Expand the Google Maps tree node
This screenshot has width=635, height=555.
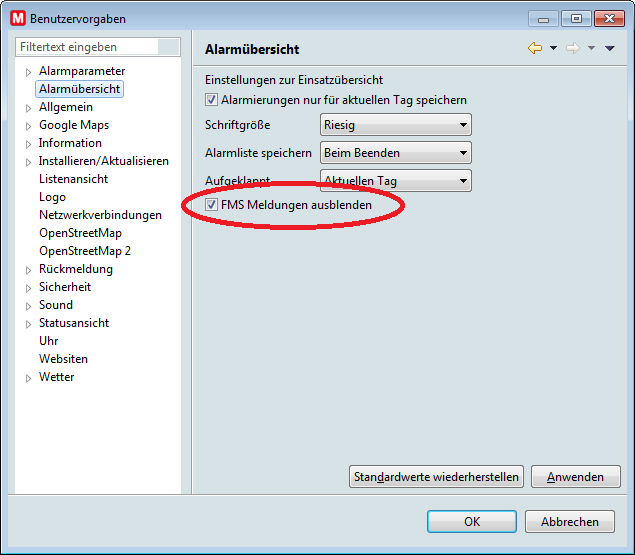(x=28, y=126)
